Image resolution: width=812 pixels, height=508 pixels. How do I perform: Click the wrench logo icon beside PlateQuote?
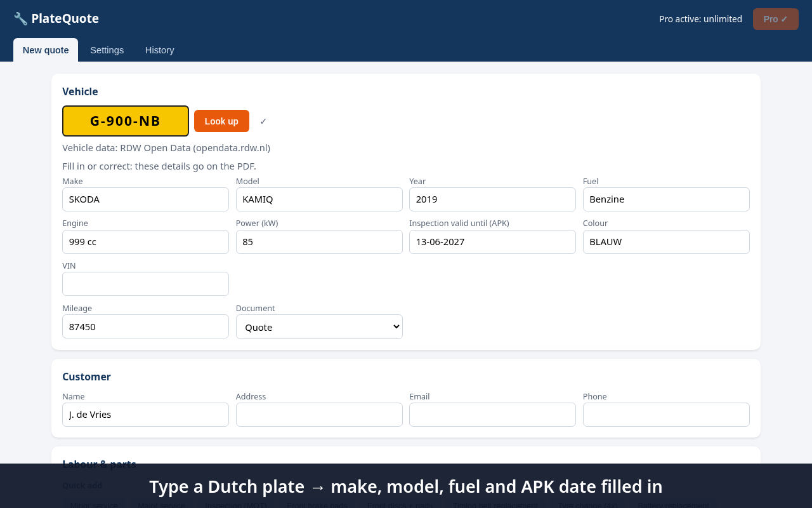click(x=20, y=18)
